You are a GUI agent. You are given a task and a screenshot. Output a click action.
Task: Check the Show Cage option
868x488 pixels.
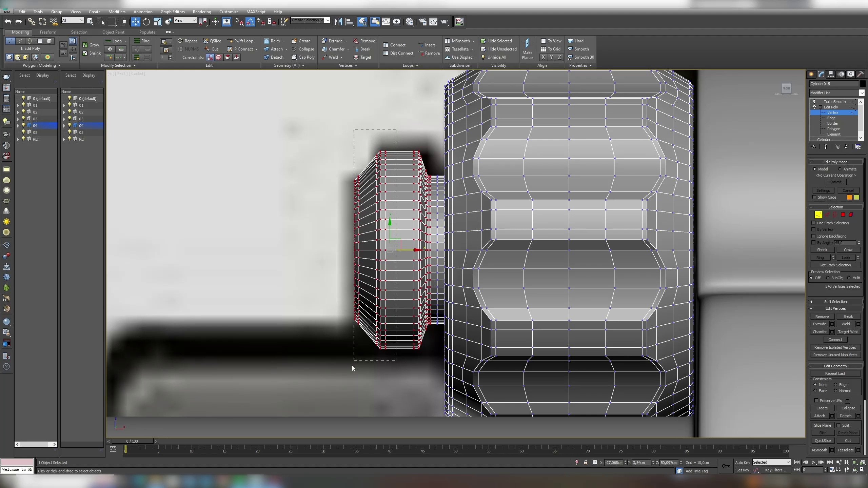[x=814, y=197]
